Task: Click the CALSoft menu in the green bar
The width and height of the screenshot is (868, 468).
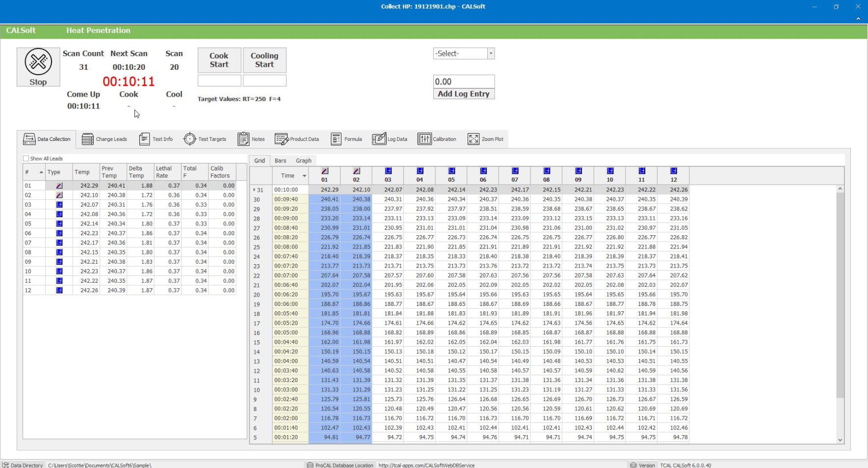Action: coord(21,30)
